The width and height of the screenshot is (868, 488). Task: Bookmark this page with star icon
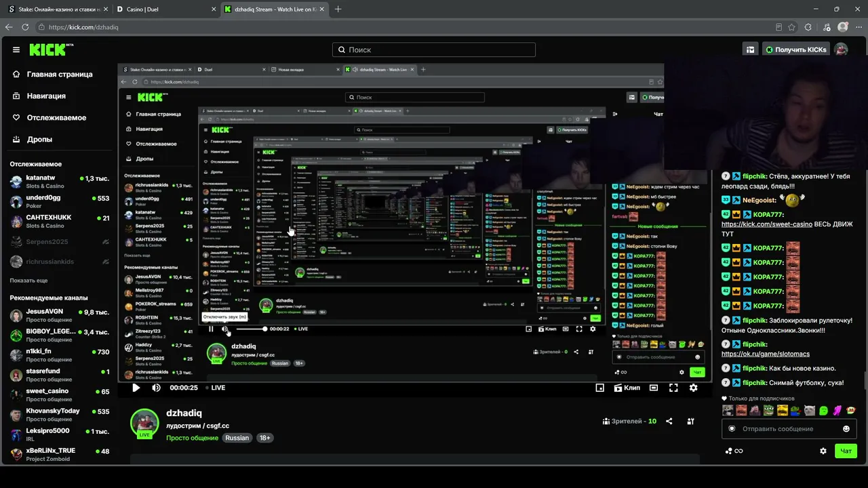791,27
